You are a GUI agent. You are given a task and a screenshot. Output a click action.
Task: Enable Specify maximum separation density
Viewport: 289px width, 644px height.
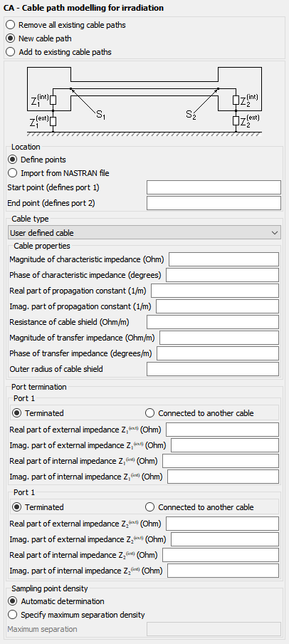77,615
